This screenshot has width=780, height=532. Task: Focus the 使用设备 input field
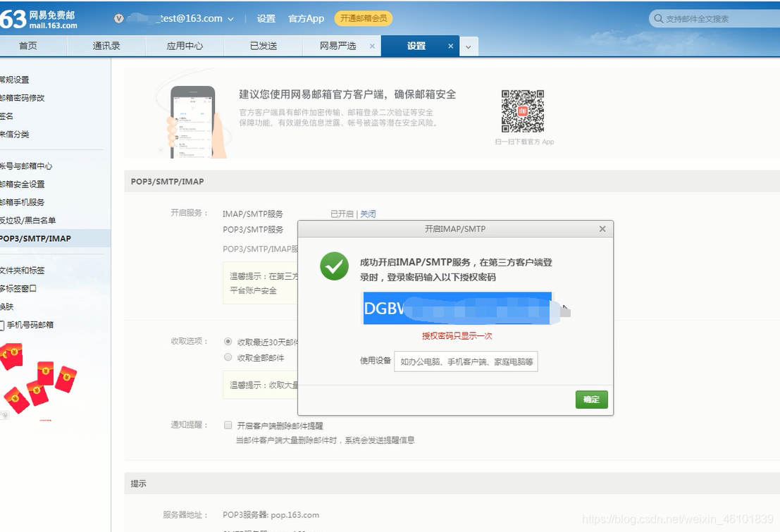point(466,361)
